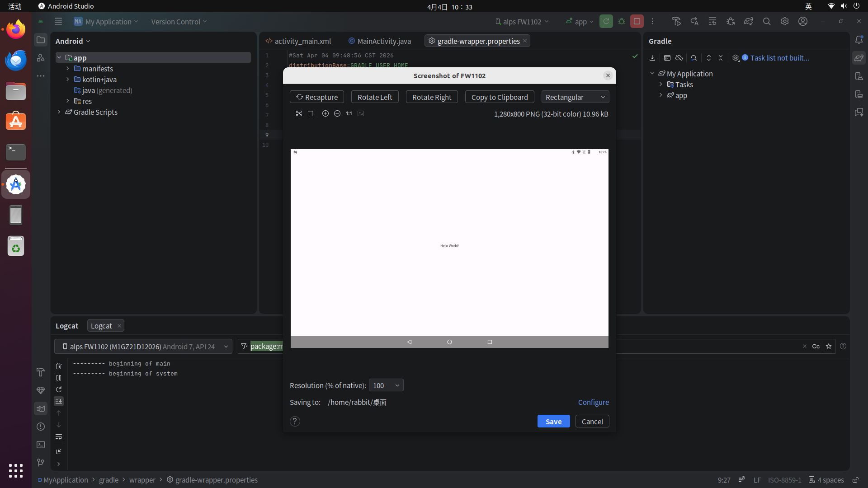Click the Configure link
Image resolution: width=868 pixels, height=488 pixels.
pos(593,402)
